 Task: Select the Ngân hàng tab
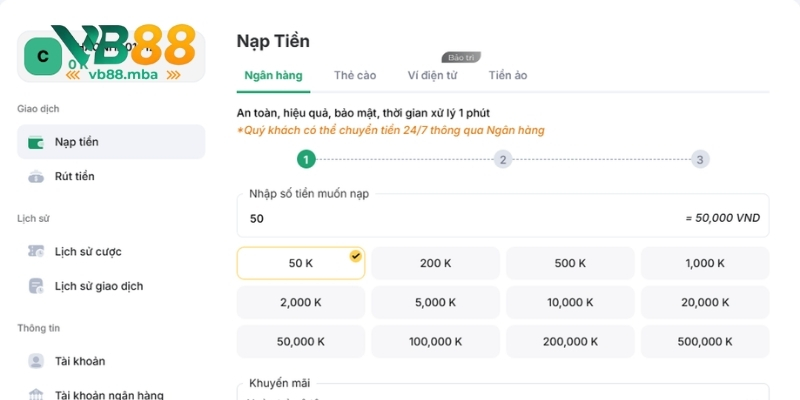point(274,75)
